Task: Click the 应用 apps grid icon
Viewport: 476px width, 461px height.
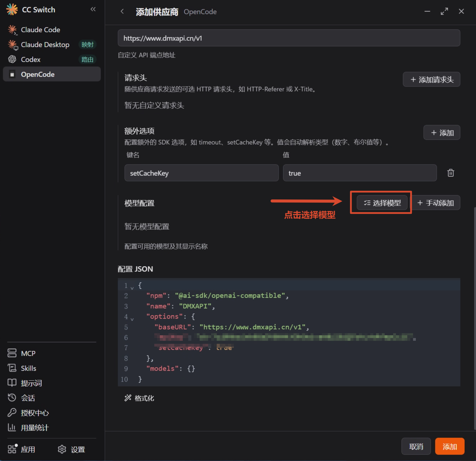Action: click(12, 449)
